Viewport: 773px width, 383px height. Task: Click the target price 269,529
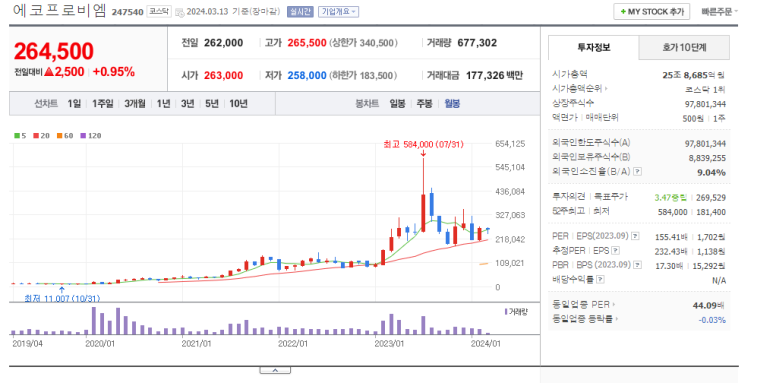click(711, 197)
